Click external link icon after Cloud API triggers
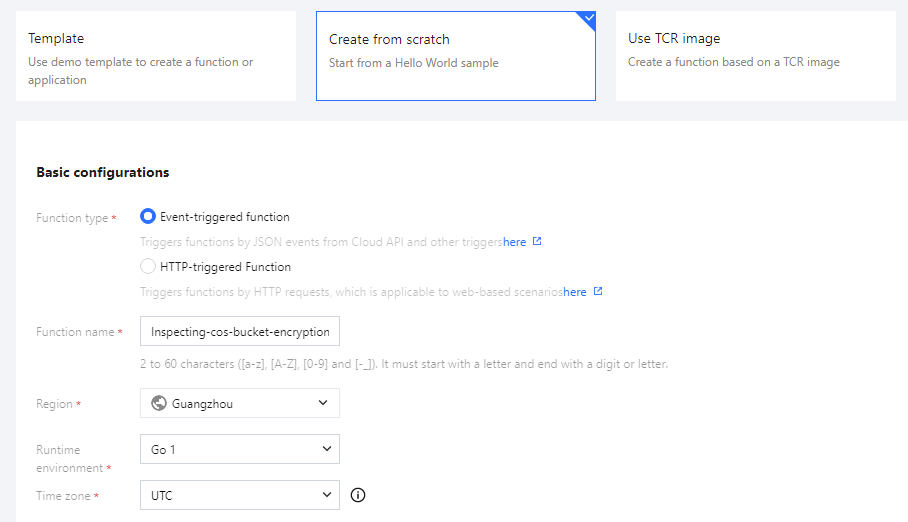Screen dimensions: 908x522 click(537, 242)
